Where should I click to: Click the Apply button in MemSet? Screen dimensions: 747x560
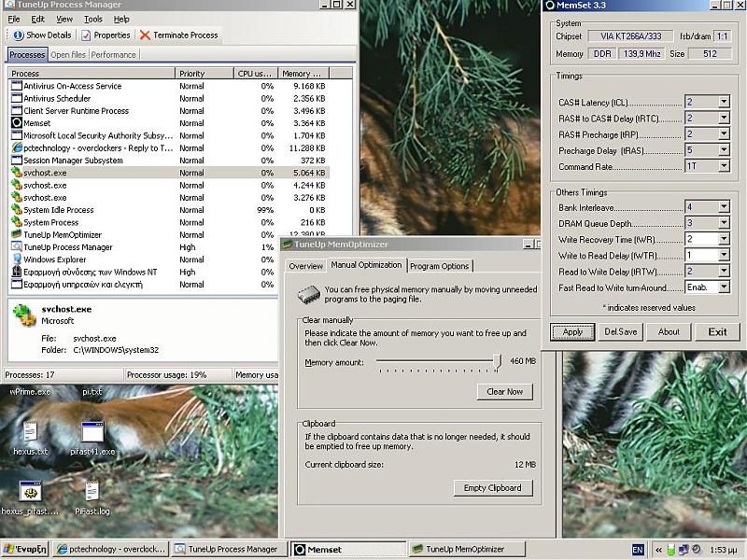(572, 332)
